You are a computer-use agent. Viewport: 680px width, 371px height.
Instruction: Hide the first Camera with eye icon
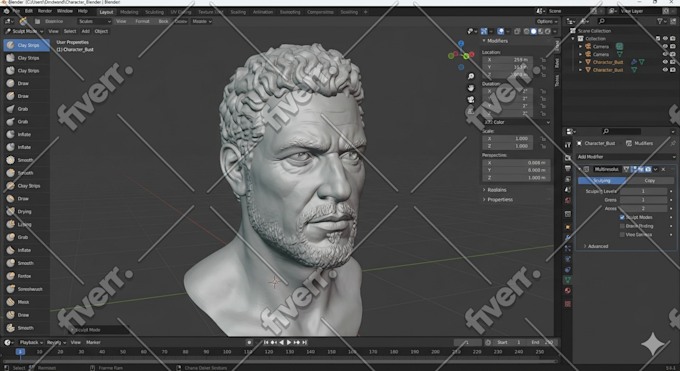(x=665, y=46)
